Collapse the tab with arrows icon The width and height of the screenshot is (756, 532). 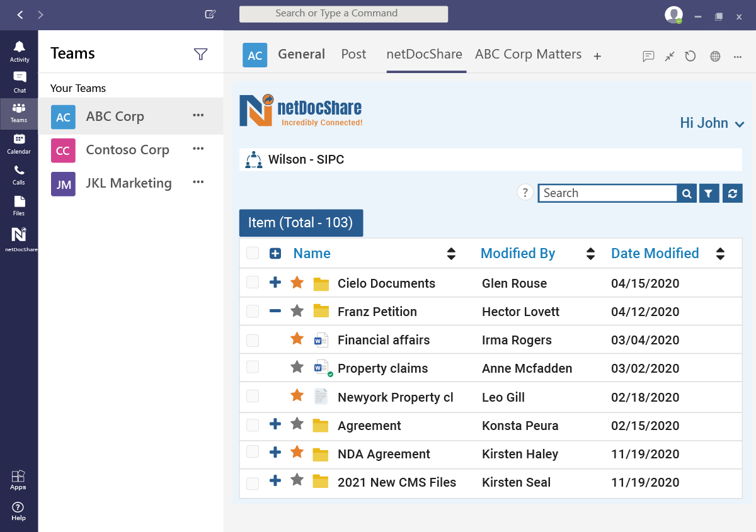coord(670,56)
